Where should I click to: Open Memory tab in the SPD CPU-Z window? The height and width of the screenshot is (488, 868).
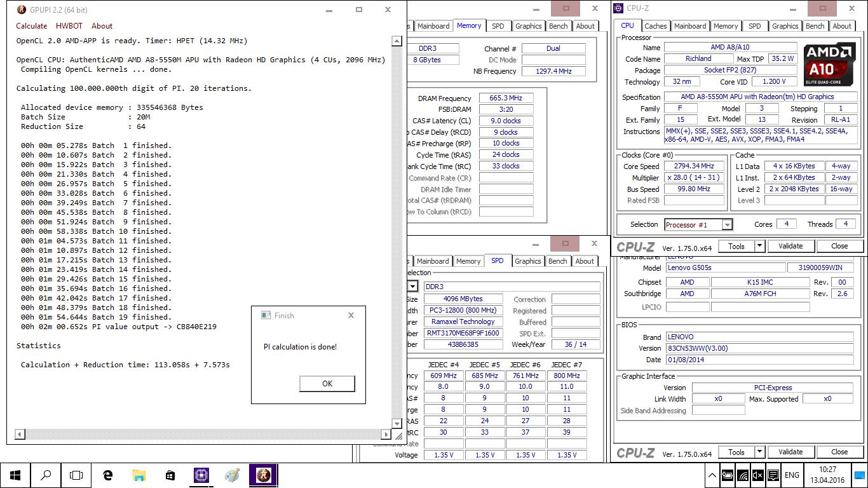468,261
